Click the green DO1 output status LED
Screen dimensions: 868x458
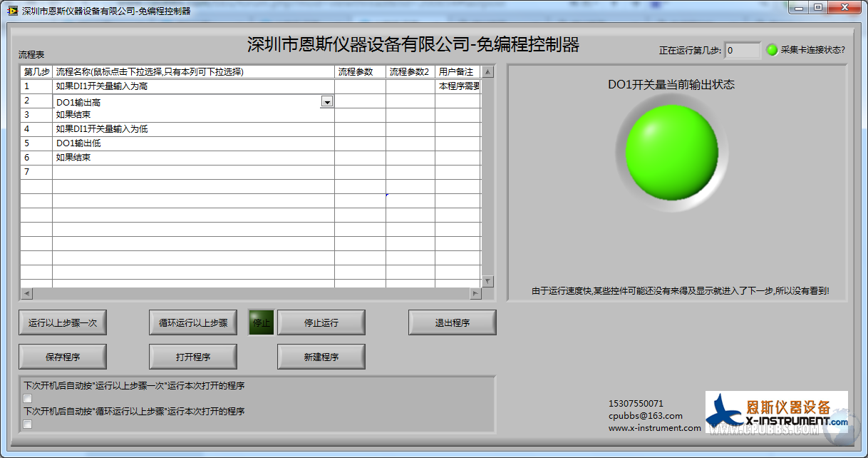pyautogui.click(x=672, y=152)
